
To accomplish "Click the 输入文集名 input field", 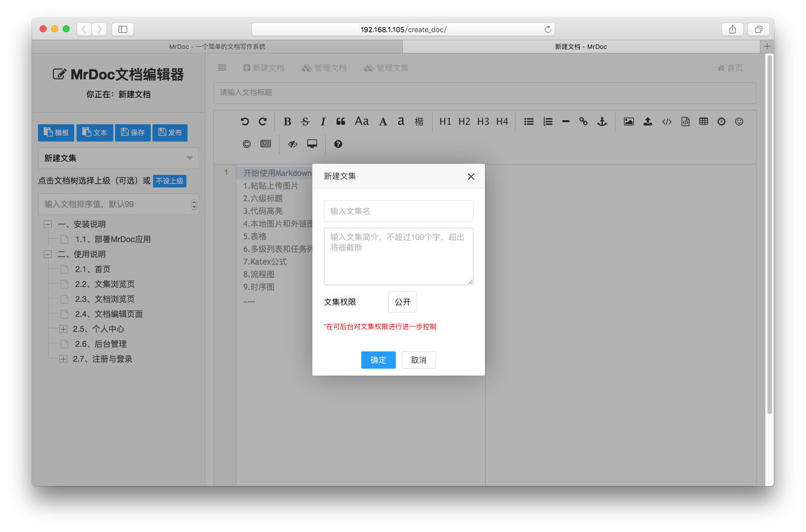I will click(x=398, y=211).
